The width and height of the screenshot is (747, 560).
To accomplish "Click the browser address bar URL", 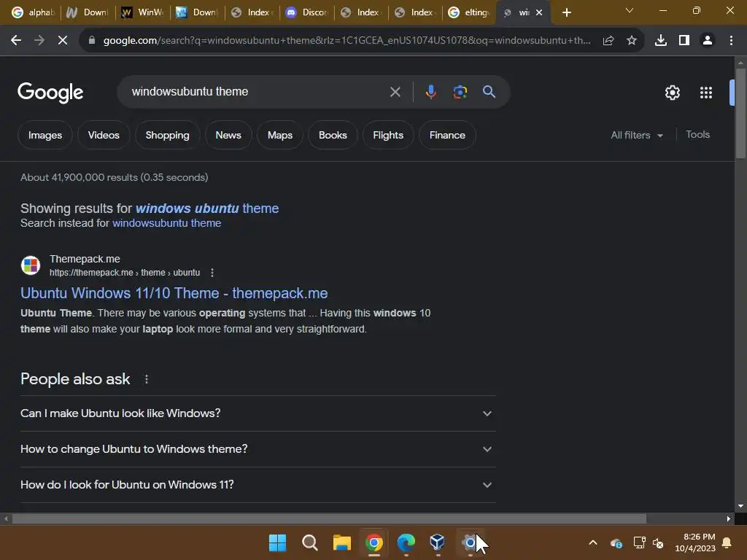I will pyautogui.click(x=347, y=41).
